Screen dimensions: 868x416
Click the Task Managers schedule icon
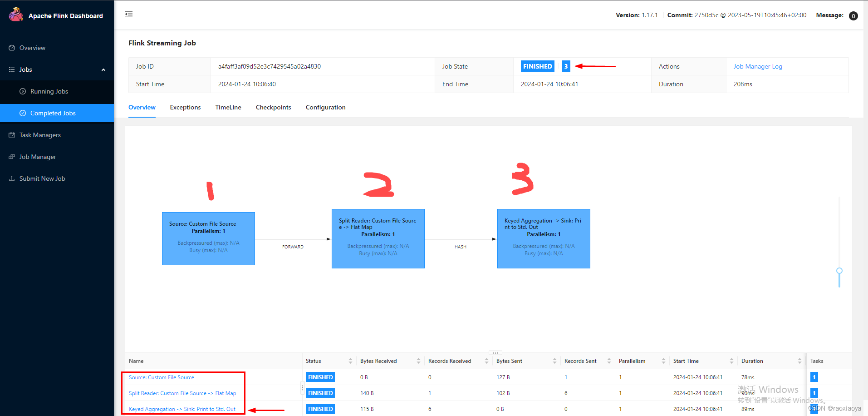click(x=12, y=135)
